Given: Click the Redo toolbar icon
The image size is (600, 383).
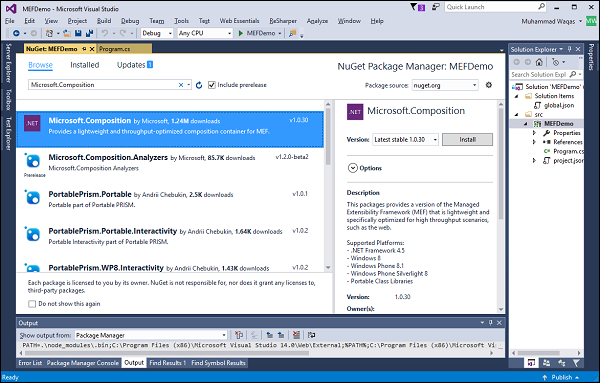Looking at the screenshot, I should [x=123, y=33].
